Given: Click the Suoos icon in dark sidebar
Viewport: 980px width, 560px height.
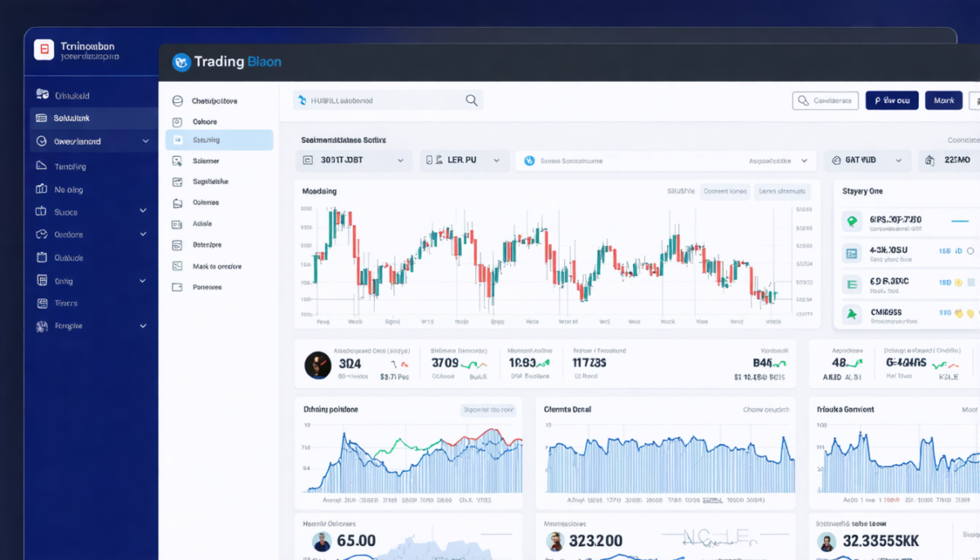Looking at the screenshot, I should click(x=41, y=211).
